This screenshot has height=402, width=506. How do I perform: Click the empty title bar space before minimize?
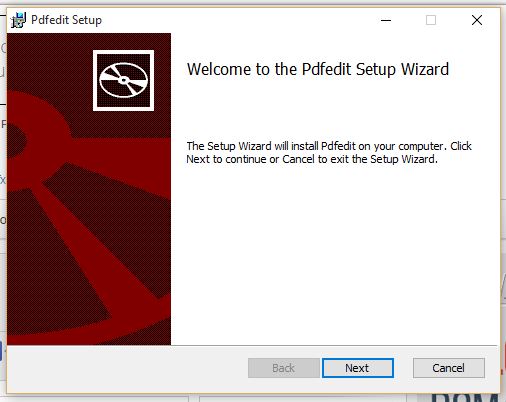tap(233, 20)
